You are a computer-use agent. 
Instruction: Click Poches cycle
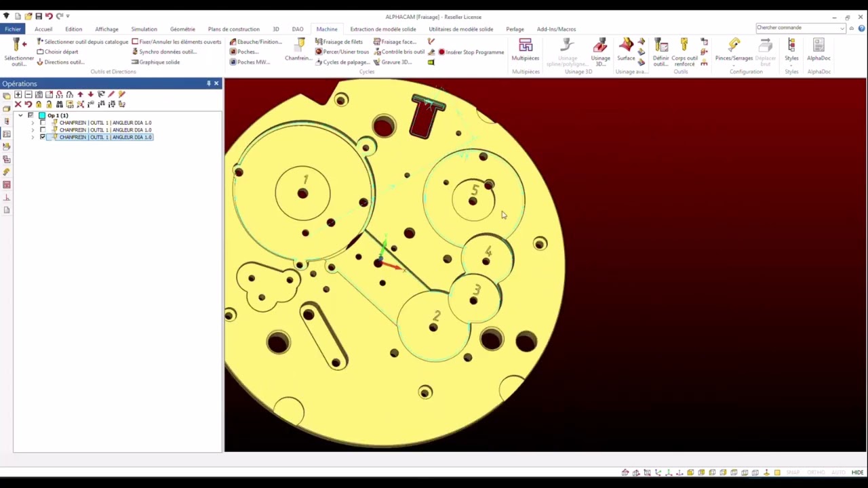click(244, 52)
